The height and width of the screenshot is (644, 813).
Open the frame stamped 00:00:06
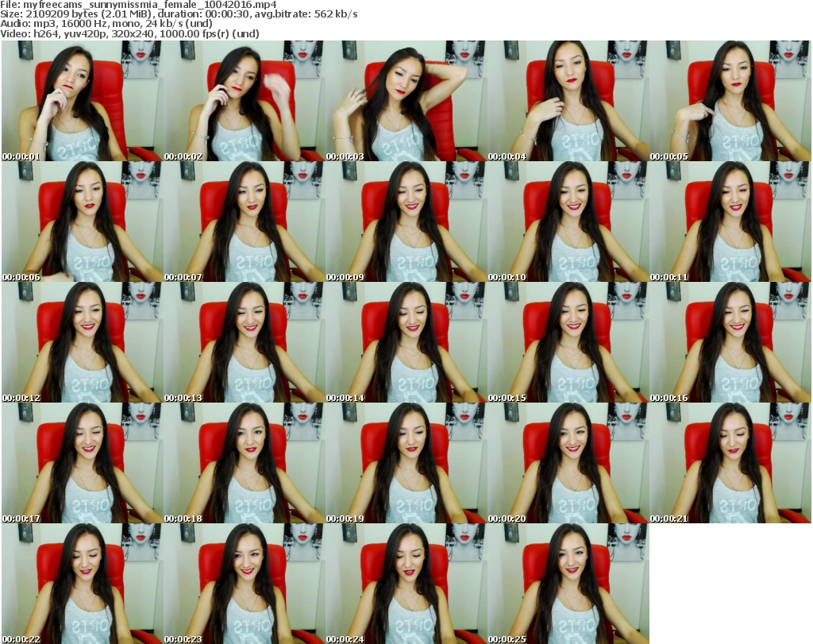tap(82, 222)
